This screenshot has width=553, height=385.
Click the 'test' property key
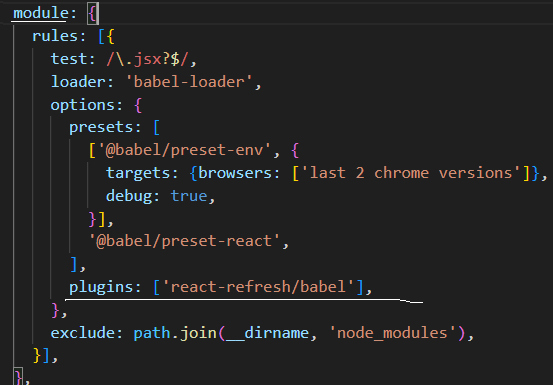tap(69, 59)
